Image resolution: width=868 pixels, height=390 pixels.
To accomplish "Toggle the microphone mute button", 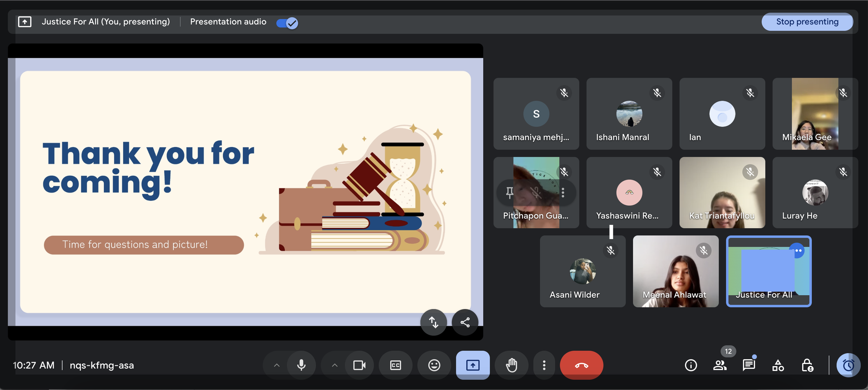I will pos(301,365).
